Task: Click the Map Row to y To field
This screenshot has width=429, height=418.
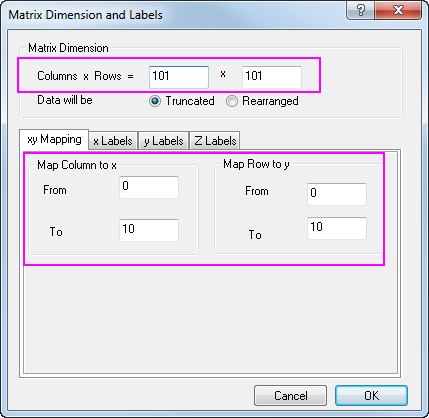Action: [x=337, y=228]
